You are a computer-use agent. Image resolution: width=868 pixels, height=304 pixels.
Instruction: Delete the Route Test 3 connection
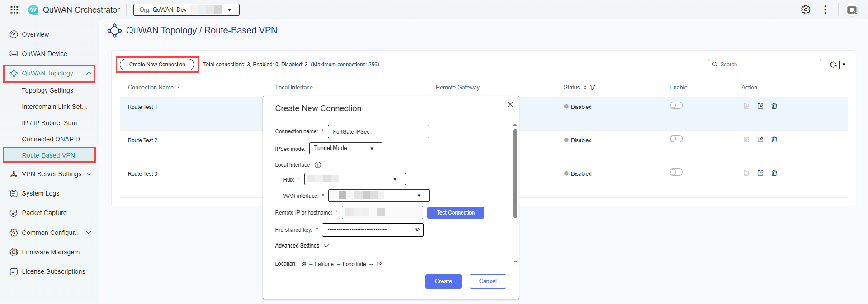click(x=774, y=173)
